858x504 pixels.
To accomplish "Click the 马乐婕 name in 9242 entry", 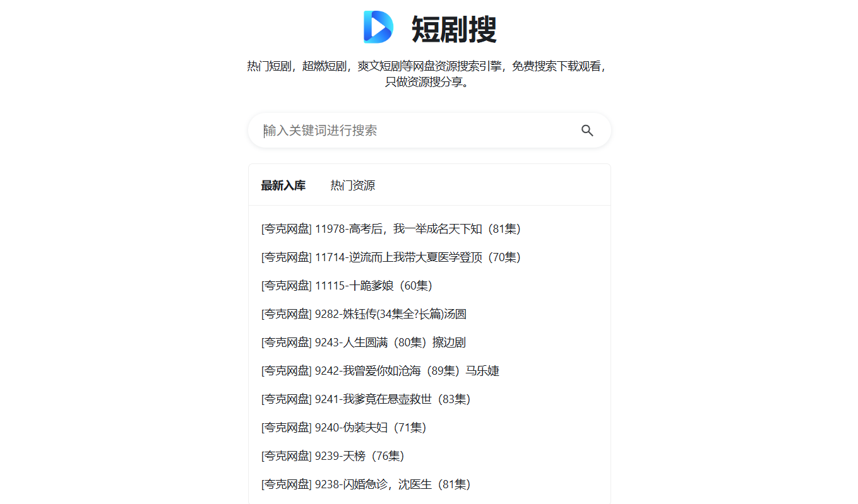I will point(482,371).
